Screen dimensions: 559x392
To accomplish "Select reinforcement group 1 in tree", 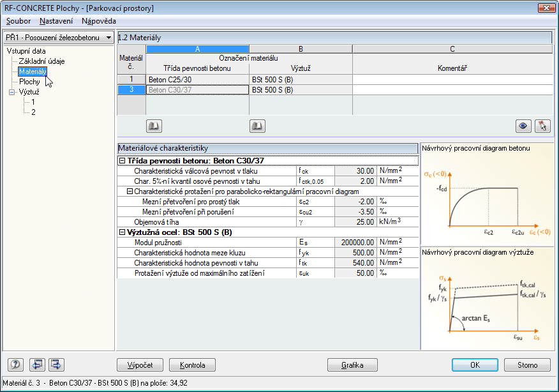I will tap(33, 102).
